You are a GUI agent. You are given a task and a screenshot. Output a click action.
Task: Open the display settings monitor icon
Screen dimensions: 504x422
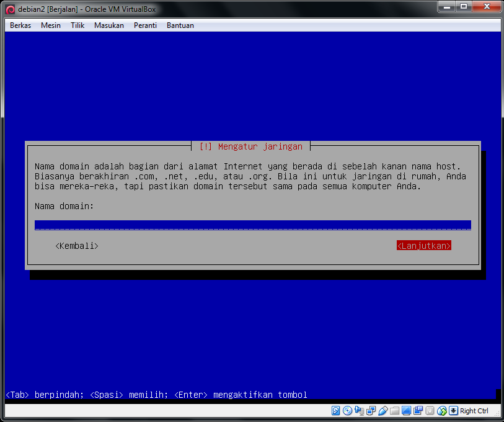(x=406, y=411)
